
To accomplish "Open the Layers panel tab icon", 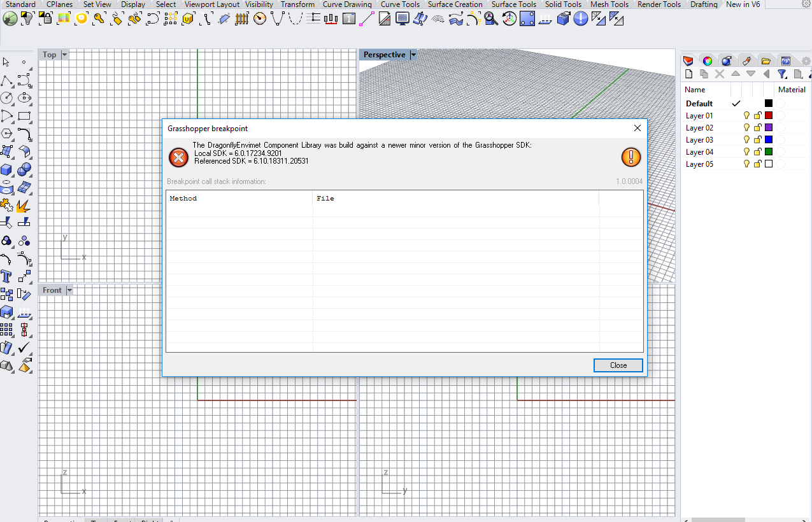I will tap(688, 61).
